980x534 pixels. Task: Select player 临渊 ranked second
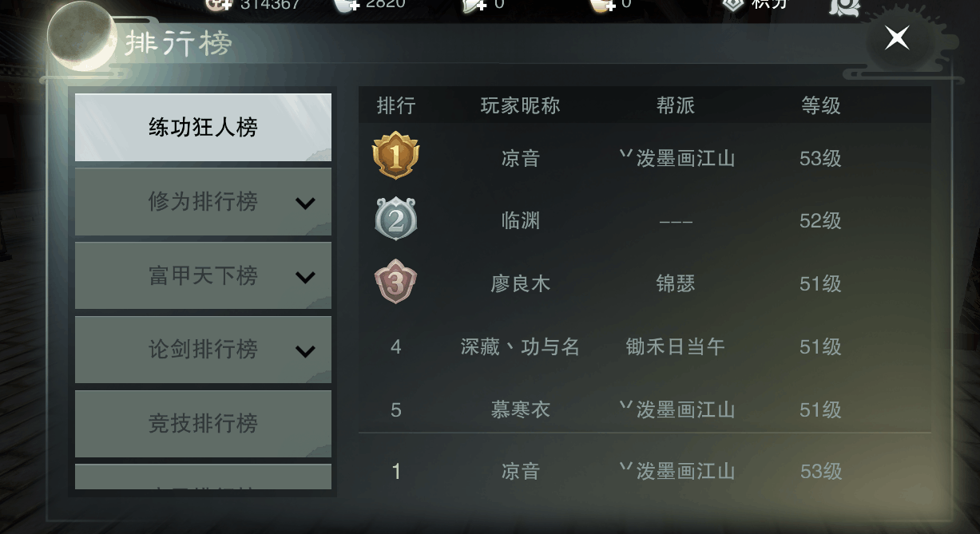tap(520, 220)
